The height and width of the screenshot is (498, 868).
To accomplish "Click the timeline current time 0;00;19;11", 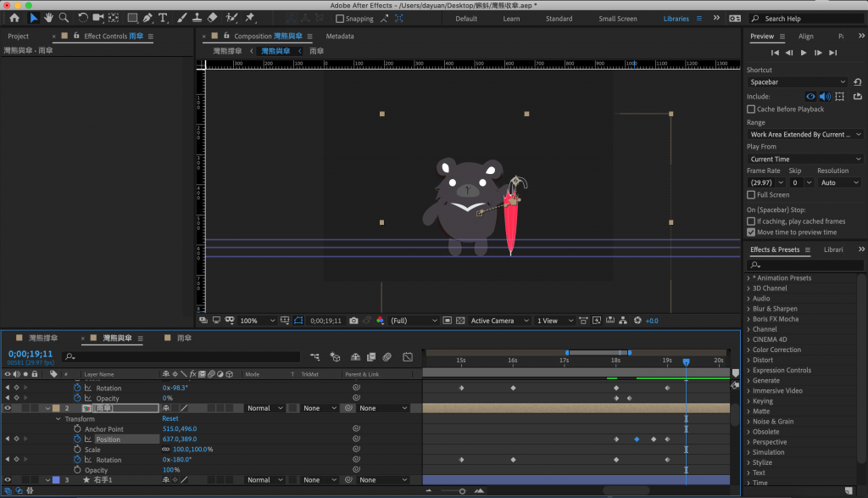I will 31,354.
